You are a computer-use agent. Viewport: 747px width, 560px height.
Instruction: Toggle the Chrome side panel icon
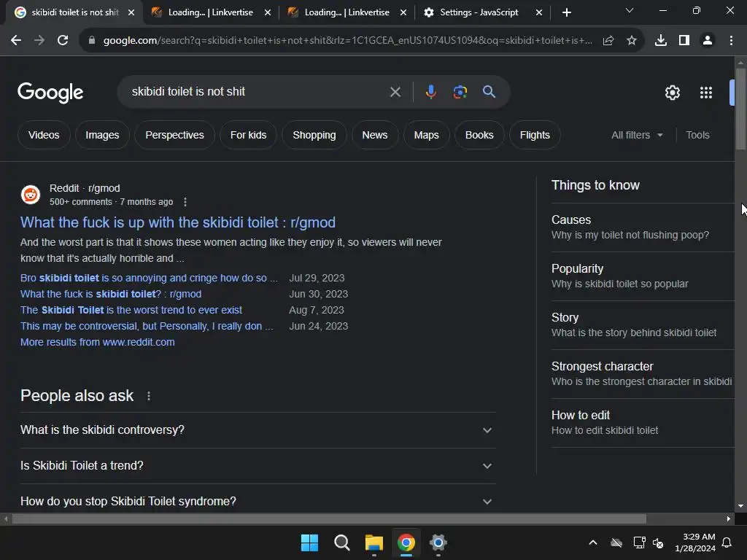point(684,41)
